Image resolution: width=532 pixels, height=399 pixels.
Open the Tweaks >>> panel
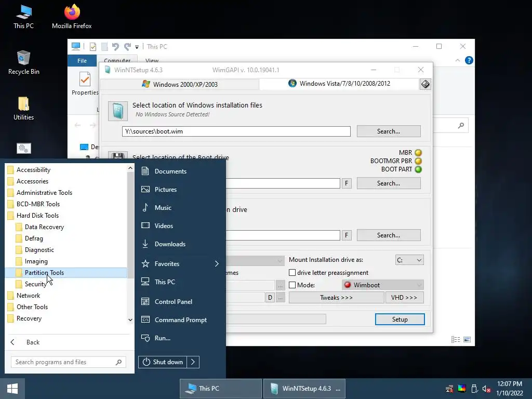[x=336, y=298]
